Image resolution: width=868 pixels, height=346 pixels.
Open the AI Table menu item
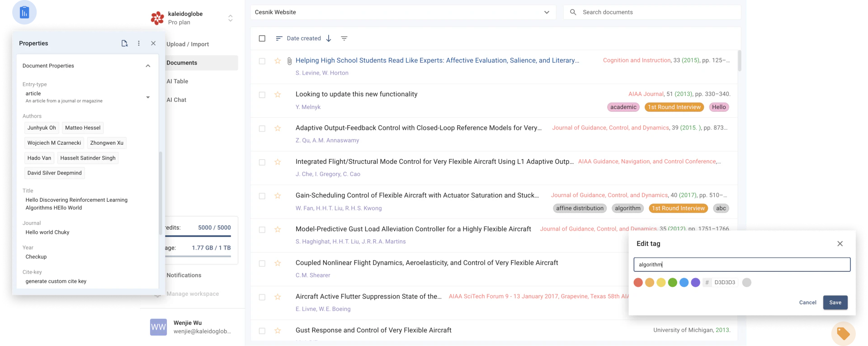[x=177, y=81]
